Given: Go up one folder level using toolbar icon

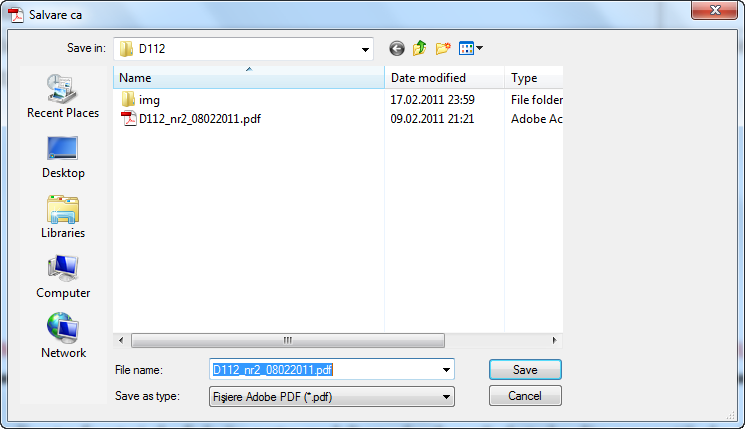Looking at the screenshot, I should coord(420,48).
